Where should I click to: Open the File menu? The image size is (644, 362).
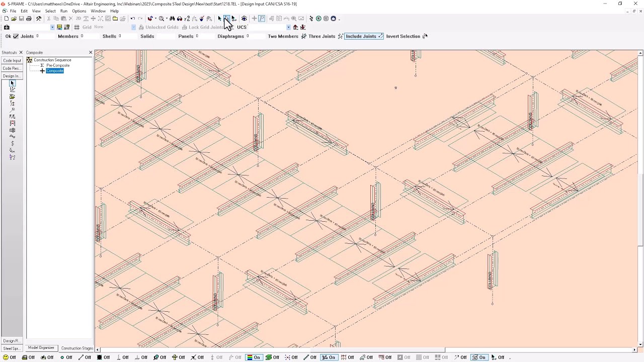[x=13, y=11]
